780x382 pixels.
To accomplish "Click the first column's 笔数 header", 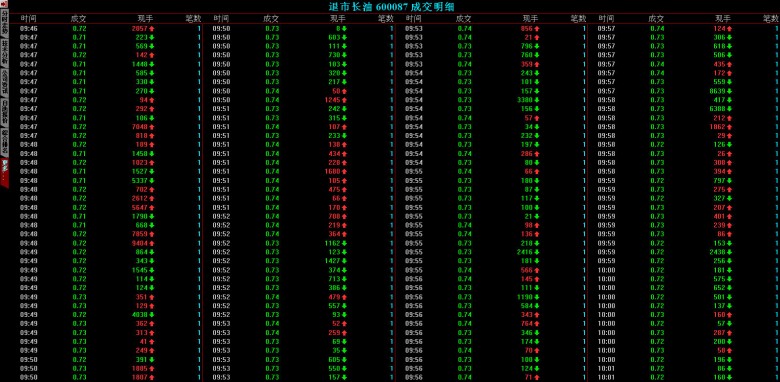I will pos(194,18).
